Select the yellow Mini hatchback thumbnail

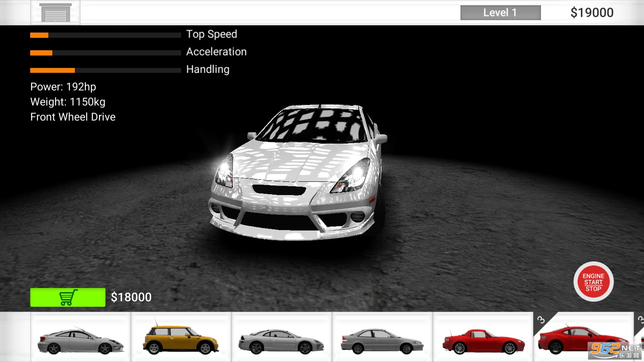[181, 337]
